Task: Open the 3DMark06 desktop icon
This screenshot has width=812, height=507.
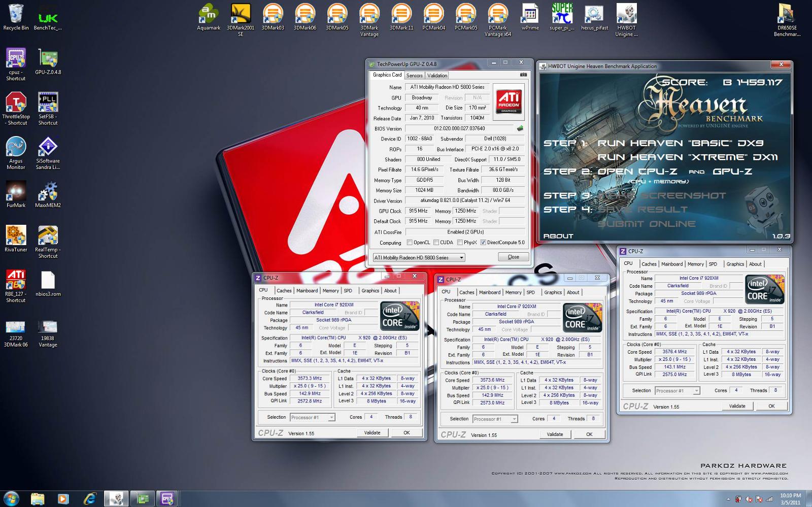Action: (305, 17)
